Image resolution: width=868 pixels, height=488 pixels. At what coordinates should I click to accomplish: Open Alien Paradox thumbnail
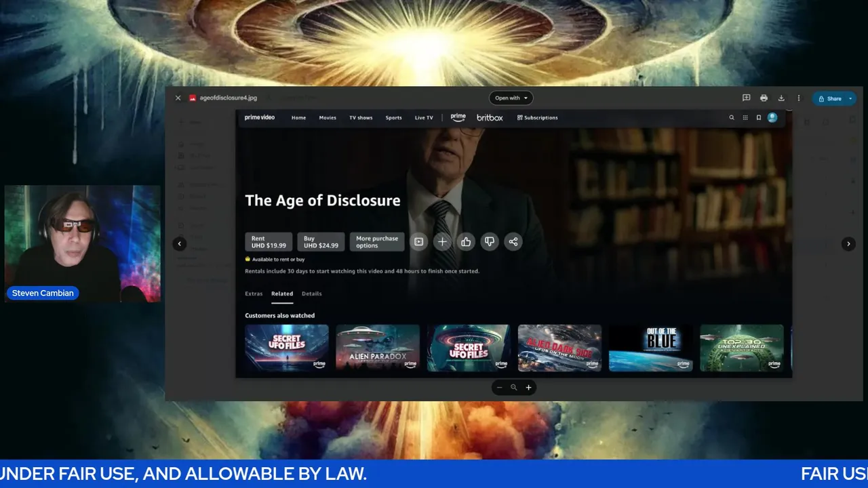click(378, 348)
